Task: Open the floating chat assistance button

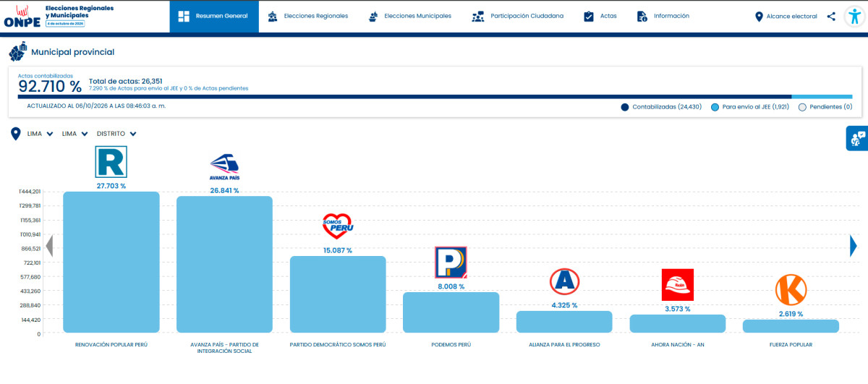Action: click(857, 138)
